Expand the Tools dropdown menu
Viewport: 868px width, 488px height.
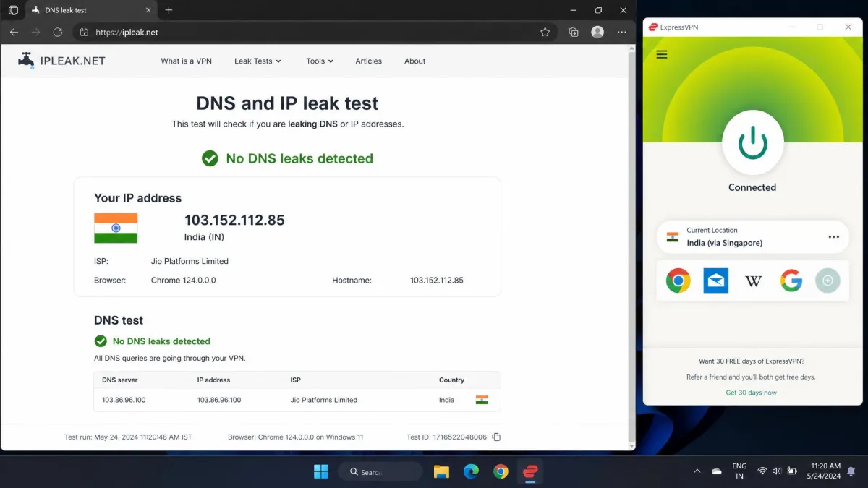[x=320, y=61]
